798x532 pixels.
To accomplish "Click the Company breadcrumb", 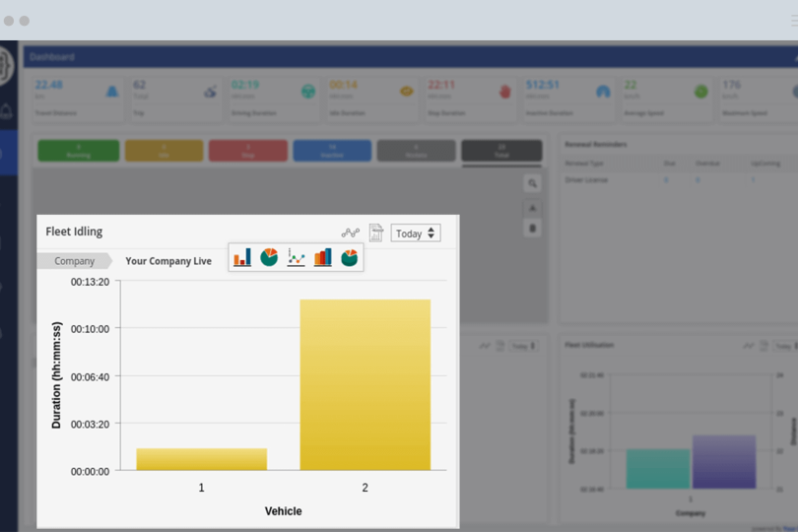I will 74,261.
